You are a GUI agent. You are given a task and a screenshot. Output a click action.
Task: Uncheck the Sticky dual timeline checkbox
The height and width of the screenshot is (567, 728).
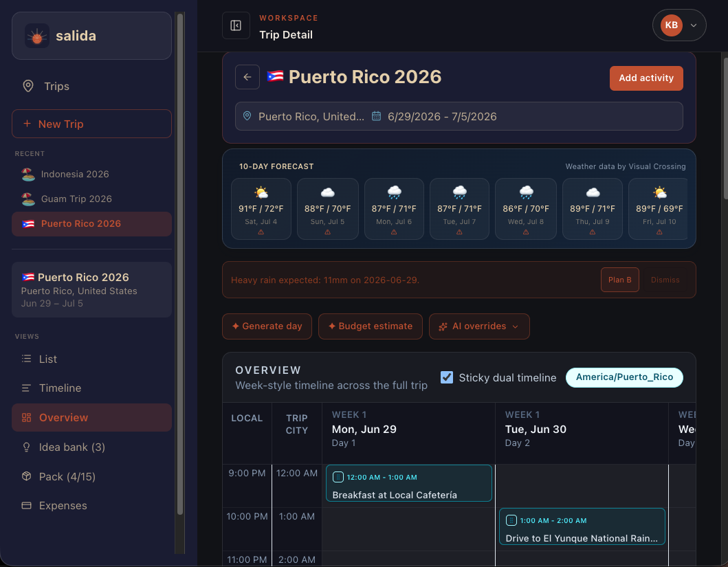point(447,377)
